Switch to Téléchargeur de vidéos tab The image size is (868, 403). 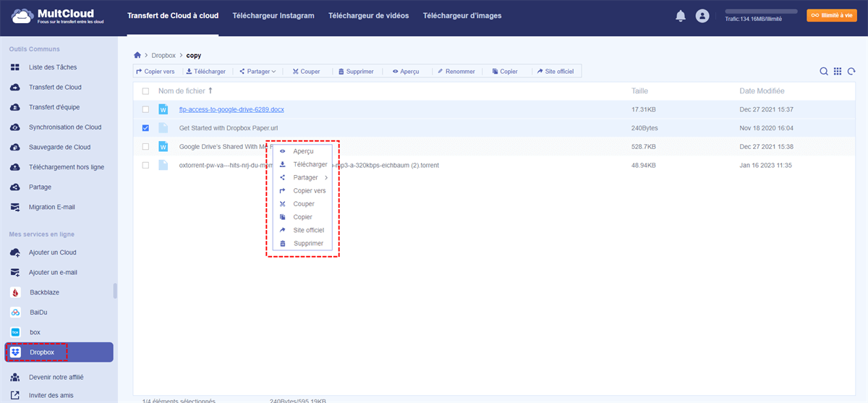[x=368, y=16]
